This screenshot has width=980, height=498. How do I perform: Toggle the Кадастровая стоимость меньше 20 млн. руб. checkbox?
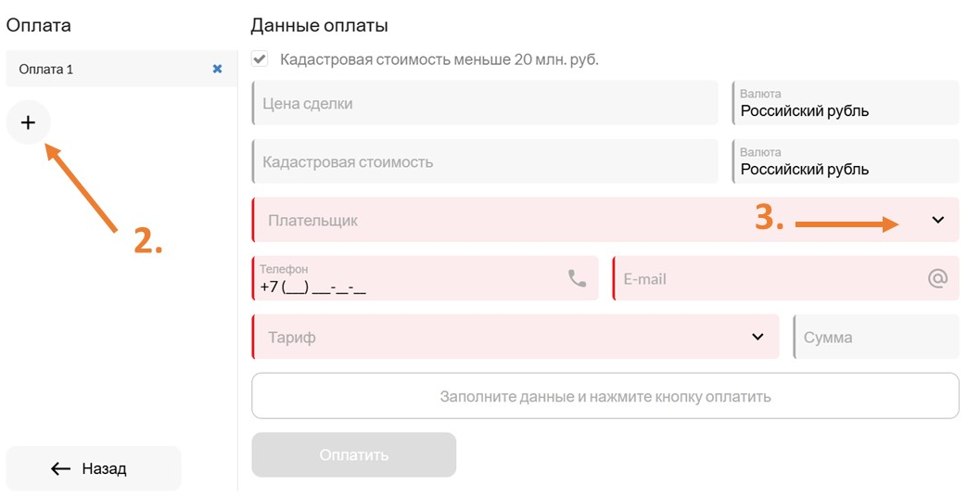[260, 59]
